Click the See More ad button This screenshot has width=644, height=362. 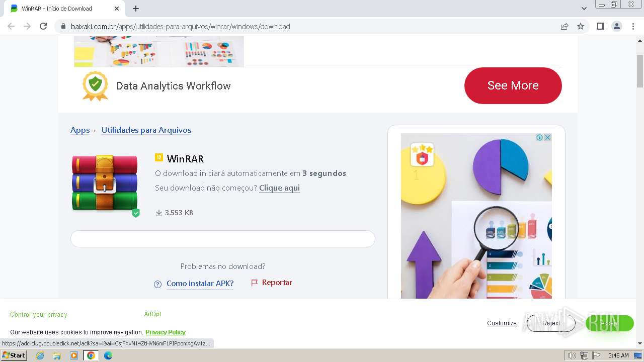point(513,85)
